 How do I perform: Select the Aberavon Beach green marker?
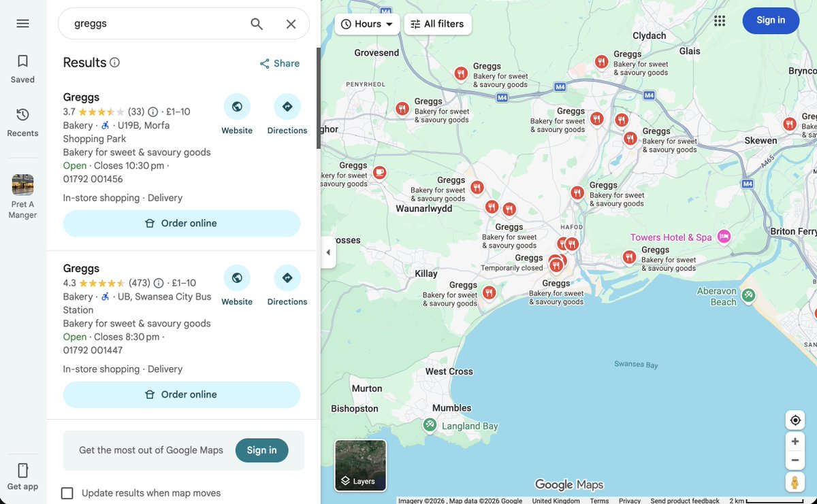click(x=748, y=295)
